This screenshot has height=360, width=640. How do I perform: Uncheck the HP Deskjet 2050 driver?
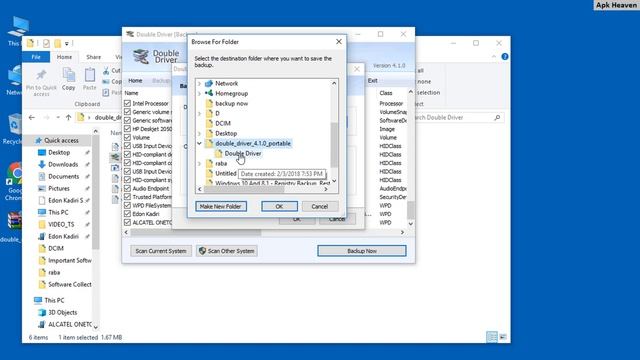tap(127, 129)
